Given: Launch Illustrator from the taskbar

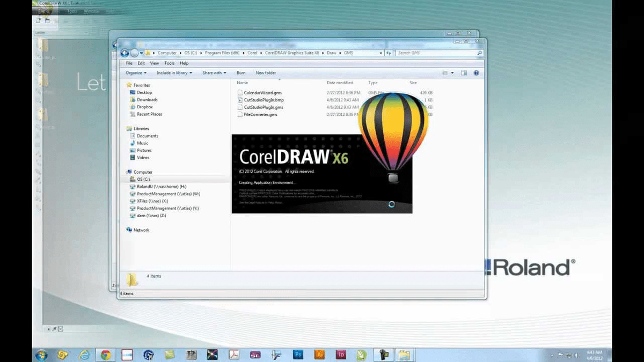Looking at the screenshot, I should (319, 354).
